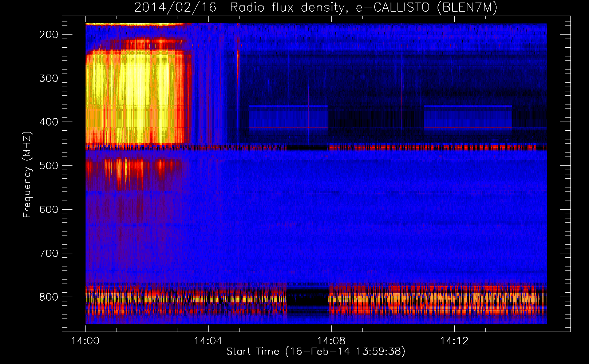
Task: Click the 14:08 time tick label
Action: tap(331, 341)
